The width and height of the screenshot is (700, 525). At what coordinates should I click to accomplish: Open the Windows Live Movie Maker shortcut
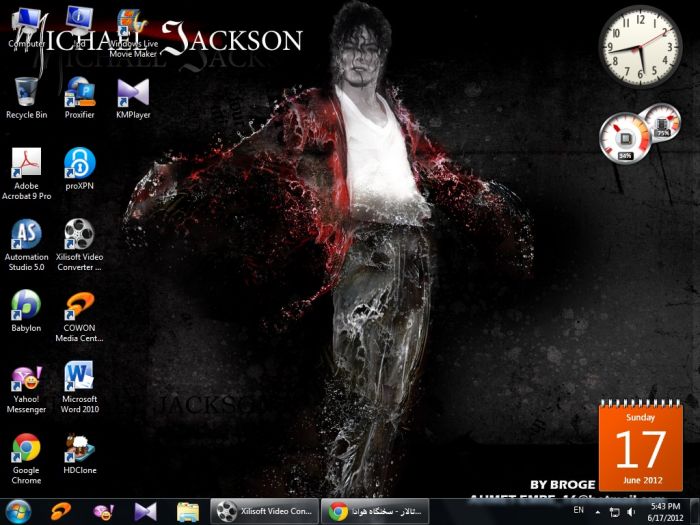pos(133,33)
